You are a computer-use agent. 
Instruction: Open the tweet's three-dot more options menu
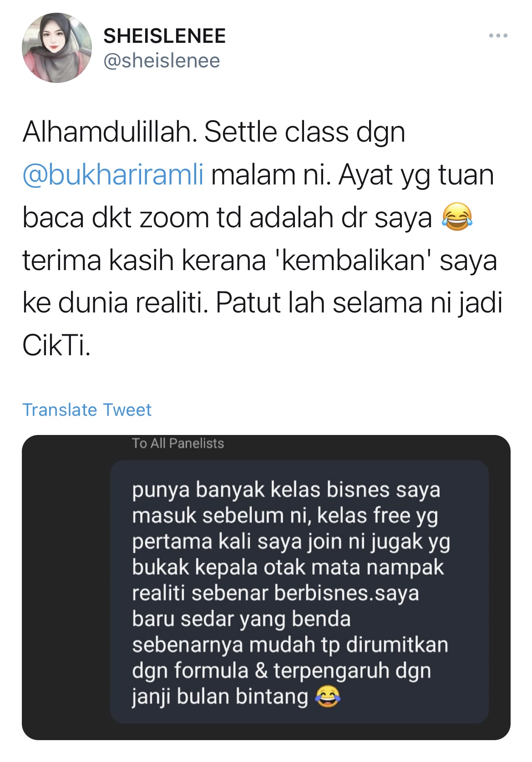pyautogui.click(x=498, y=36)
